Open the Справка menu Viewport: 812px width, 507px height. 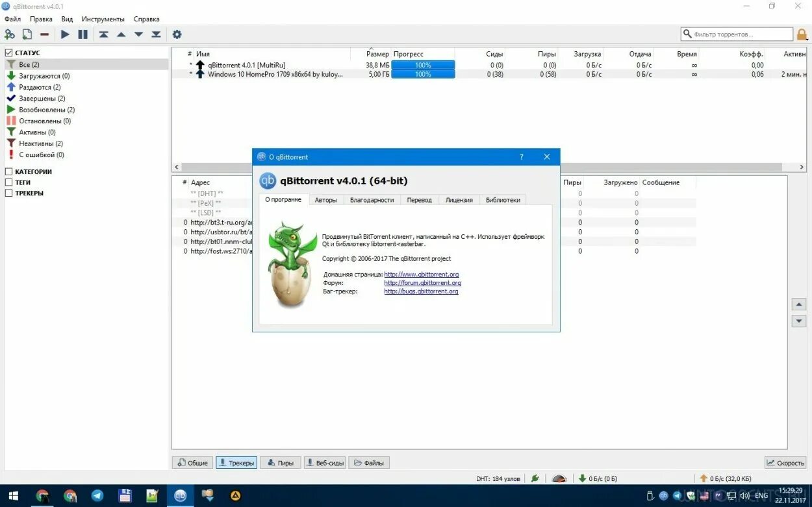point(146,19)
